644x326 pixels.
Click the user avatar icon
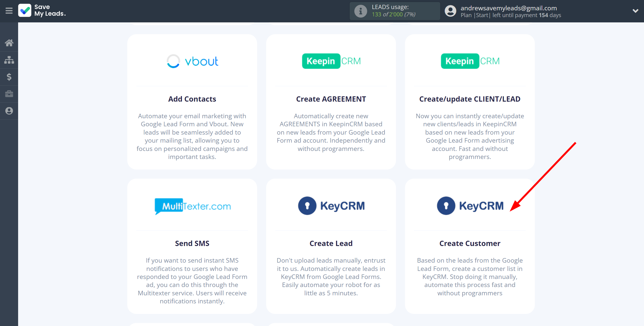[450, 11]
